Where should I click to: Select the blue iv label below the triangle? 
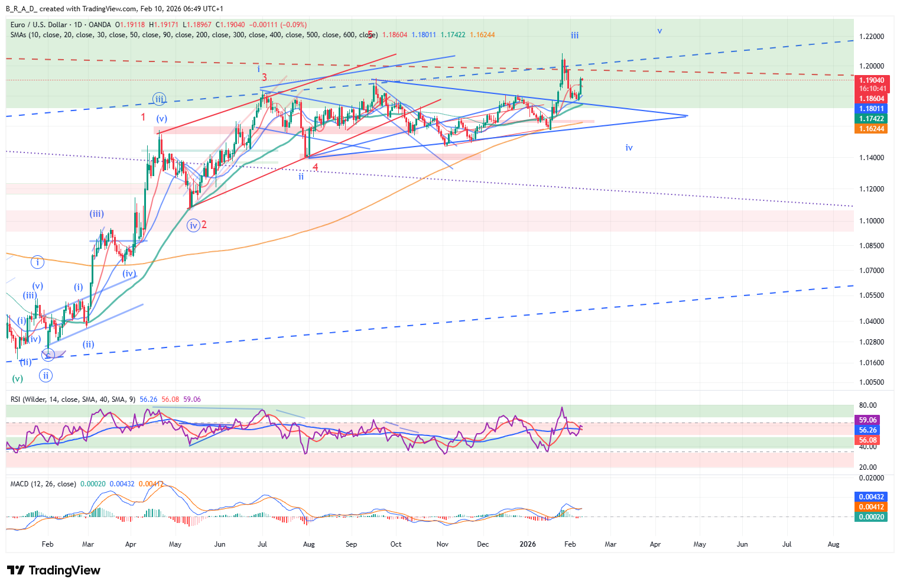click(x=629, y=148)
